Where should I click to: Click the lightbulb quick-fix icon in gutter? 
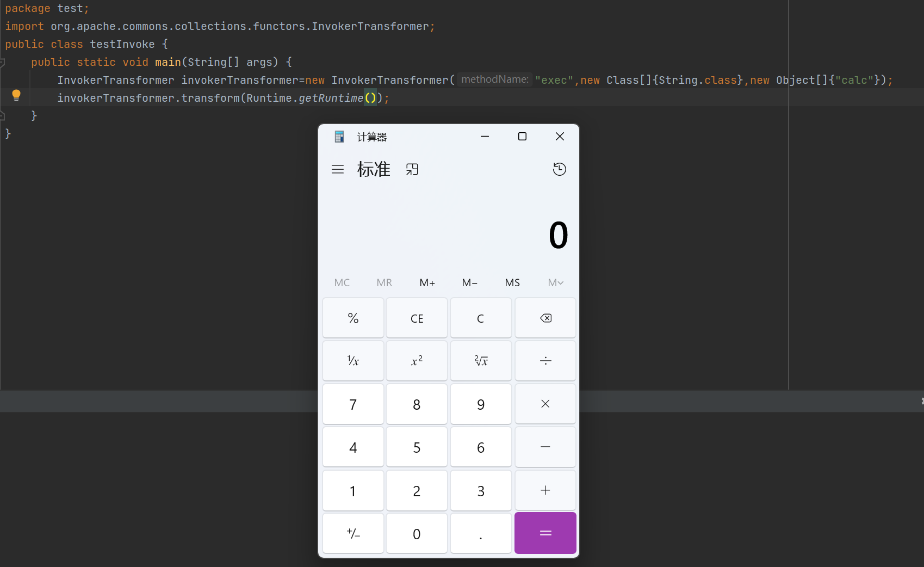[16, 95]
